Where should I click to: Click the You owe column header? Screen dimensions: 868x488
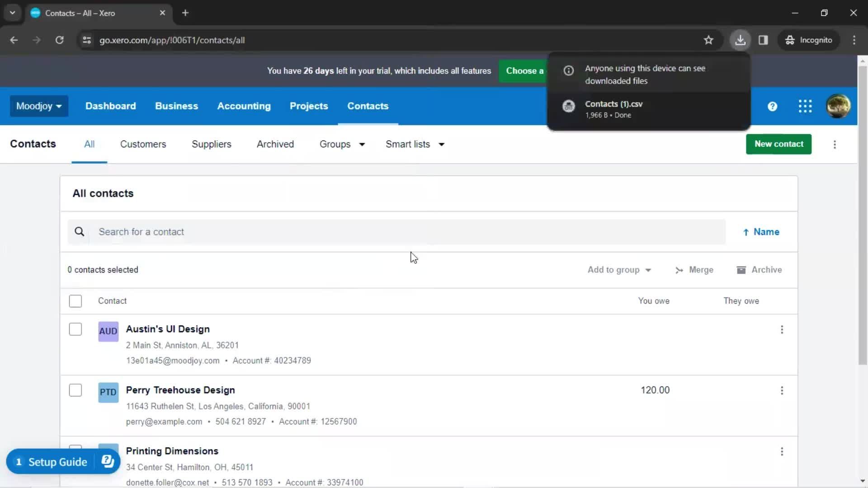point(654,301)
